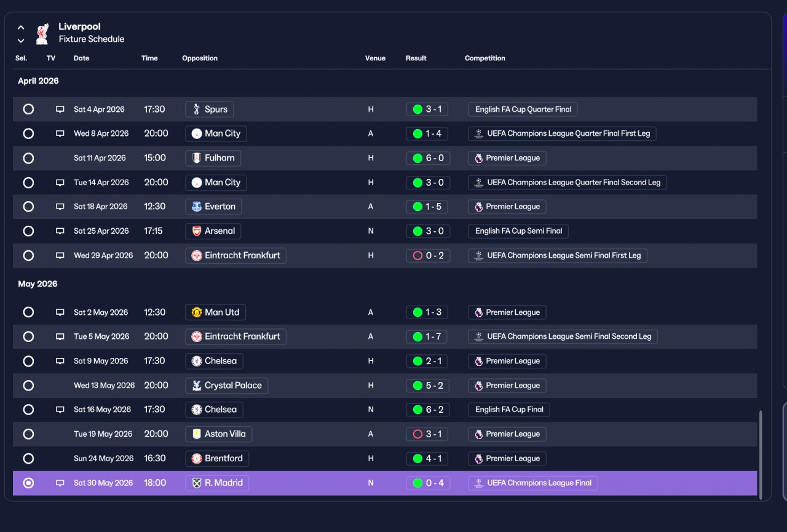Select the Brentford fixture radio button
Viewport: 787px width, 532px height.
tap(28, 459)
